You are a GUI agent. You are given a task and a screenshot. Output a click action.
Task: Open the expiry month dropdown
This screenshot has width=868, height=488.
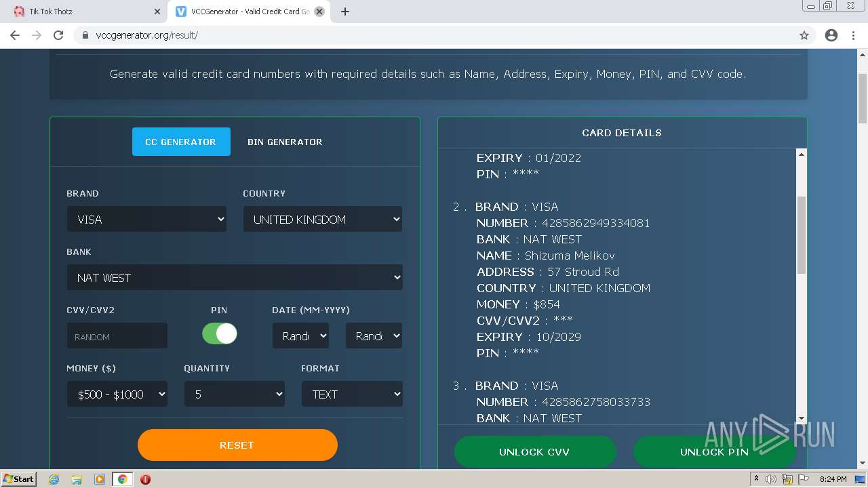(x=300, y=335)
